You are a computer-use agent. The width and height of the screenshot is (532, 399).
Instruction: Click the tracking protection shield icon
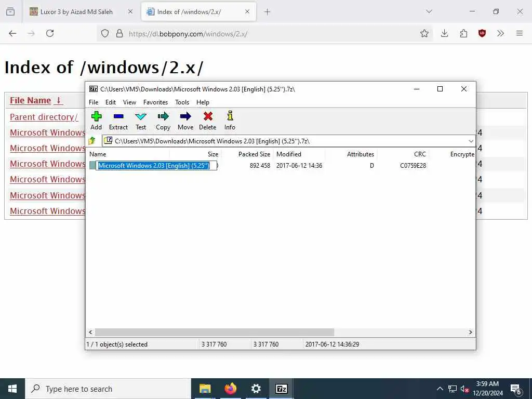tap(105, 33)
